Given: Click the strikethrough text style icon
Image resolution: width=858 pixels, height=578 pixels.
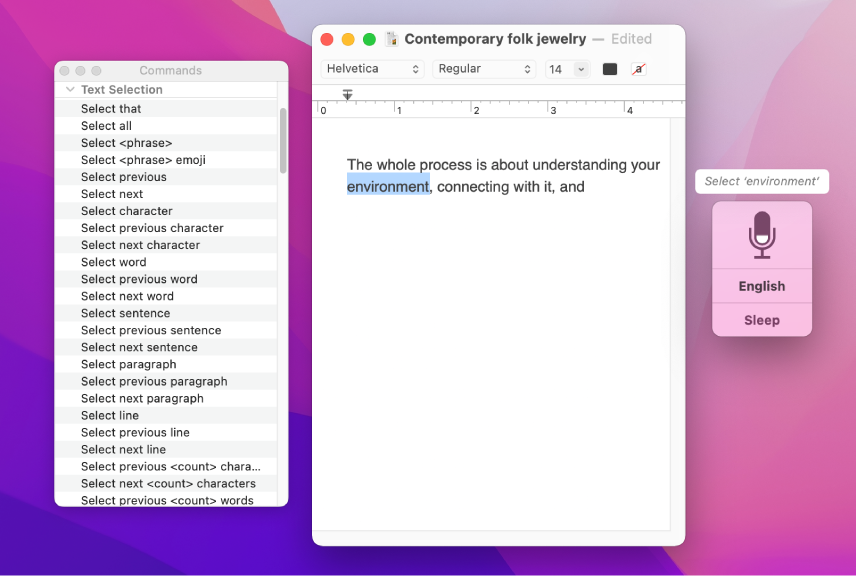Looking at the screenshot, I should [x=640, y=69].
